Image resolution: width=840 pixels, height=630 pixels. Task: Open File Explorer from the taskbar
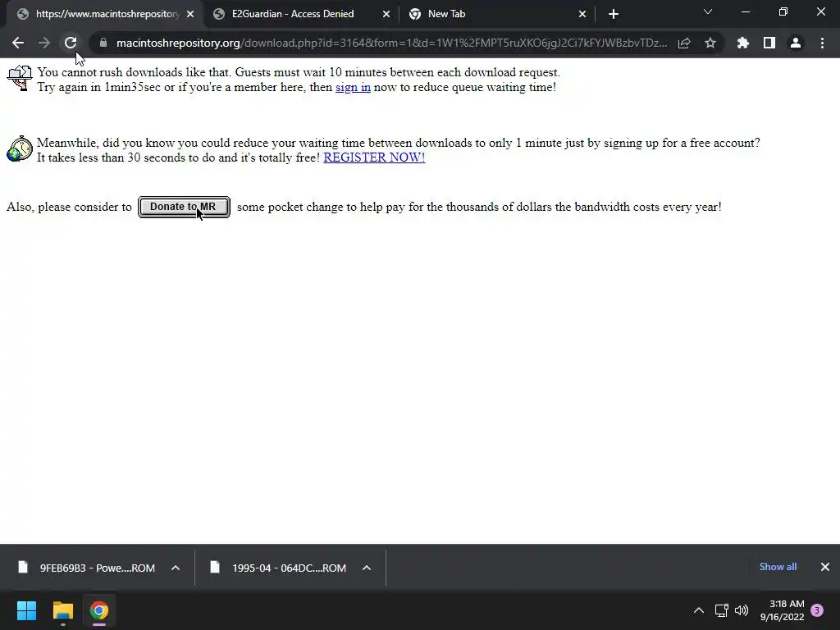click(x=62, y=610)
